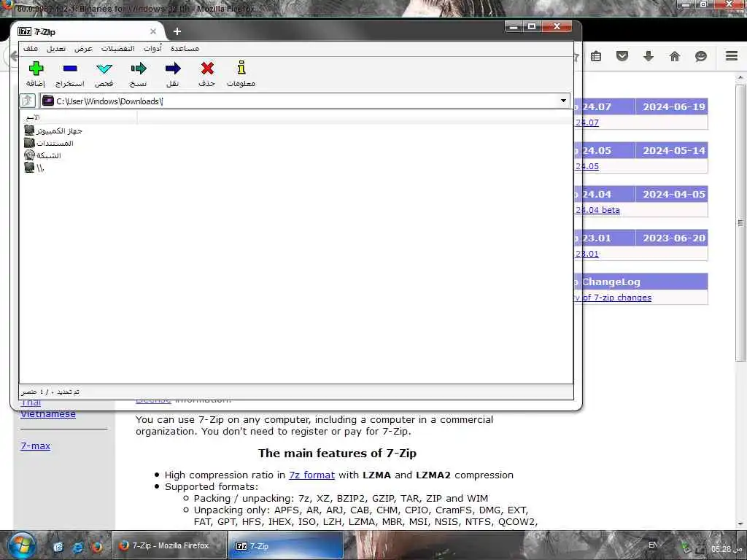This screenshot has width=747, height=560.
Task: Click Firefox downloads arrow icon
Action: (x=649, y=56)
